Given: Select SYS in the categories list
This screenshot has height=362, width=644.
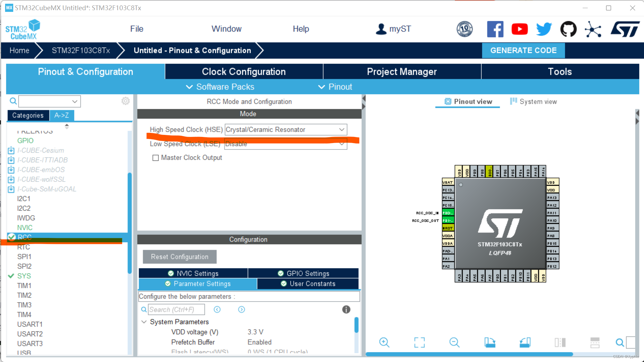Looking at the screenshot, I should [24, 276].
